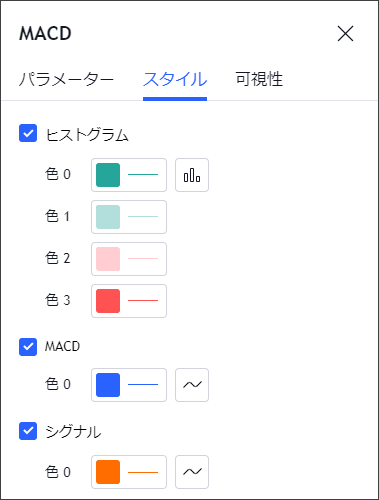Toggle the MACD line checkbox
The image size is (379, 500).
pyautogui.click(x=28, y=347)
